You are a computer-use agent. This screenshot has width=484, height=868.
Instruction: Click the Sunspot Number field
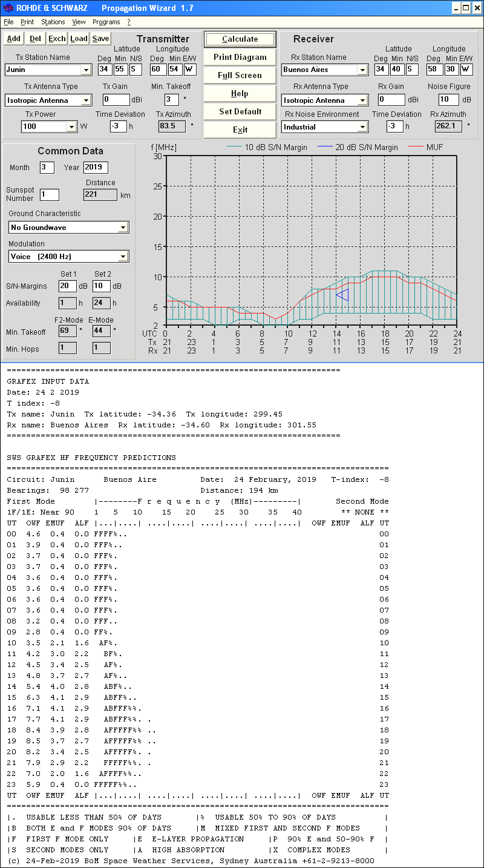[50, 194]
